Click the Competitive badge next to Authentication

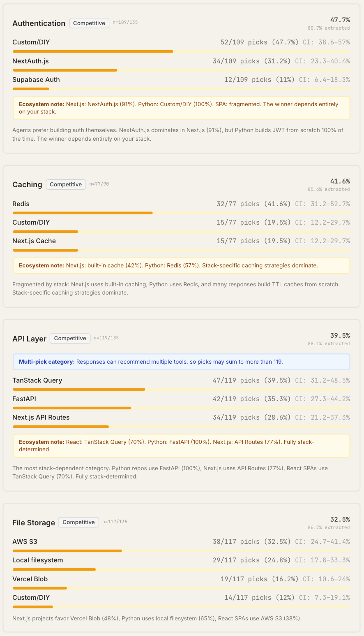tap(89, 23)
